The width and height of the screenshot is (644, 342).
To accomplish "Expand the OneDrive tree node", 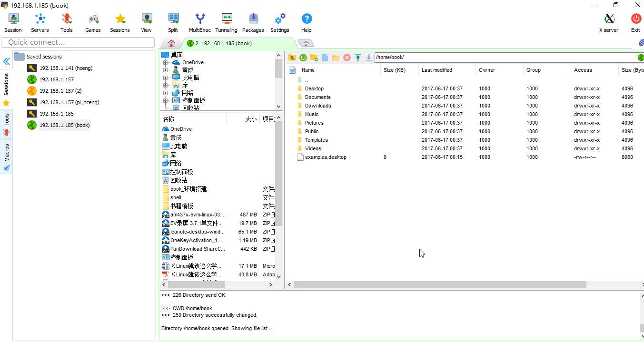I will (165, 62).
